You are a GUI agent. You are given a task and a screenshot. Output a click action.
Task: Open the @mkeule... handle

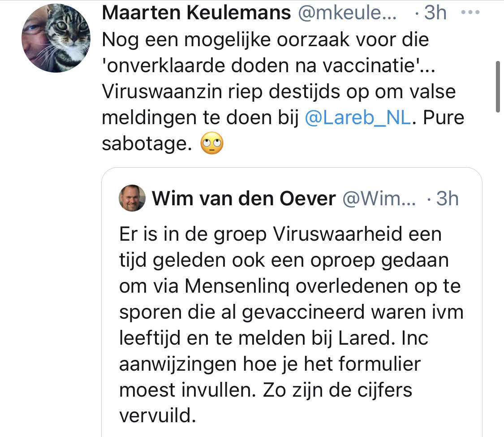coord(347,13)
